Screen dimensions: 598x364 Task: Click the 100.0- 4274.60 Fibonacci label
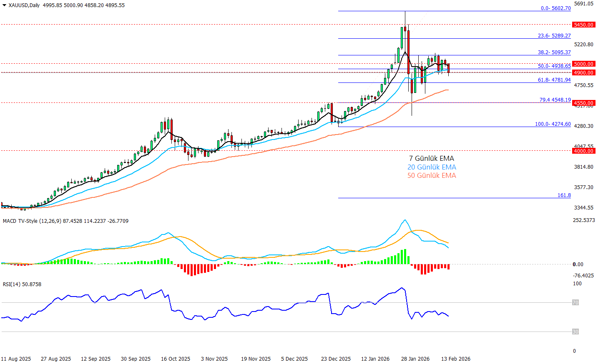tap(553, 124)
